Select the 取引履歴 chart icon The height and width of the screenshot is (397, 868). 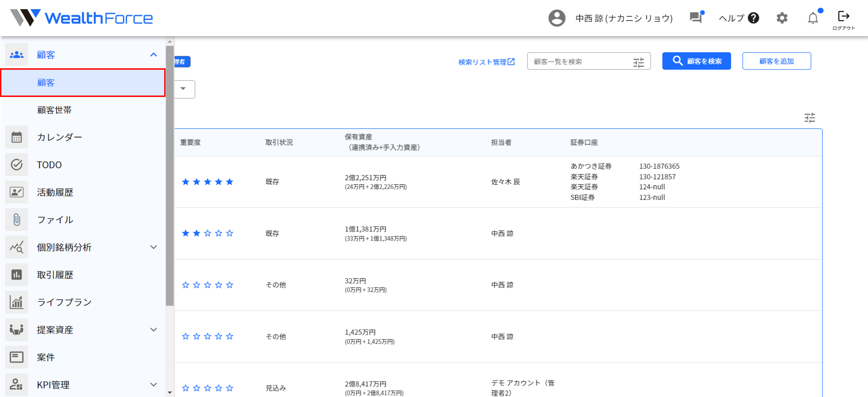pos(17,275)
